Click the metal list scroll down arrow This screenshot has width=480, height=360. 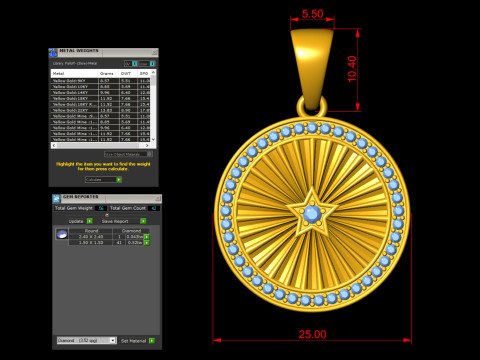tap(153, 139)
